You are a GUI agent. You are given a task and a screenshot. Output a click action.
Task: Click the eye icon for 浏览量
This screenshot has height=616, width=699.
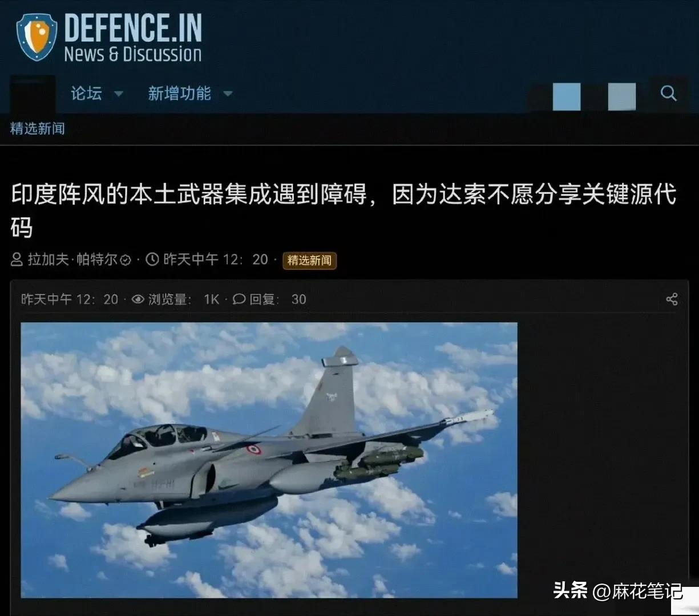point(138,299)
